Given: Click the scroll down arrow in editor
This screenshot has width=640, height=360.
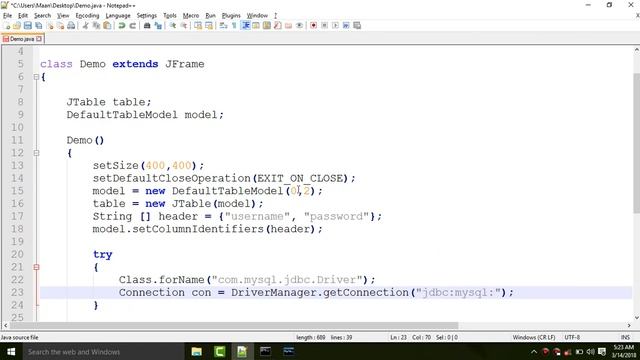Looking at the screenshot, I should [636, 318].
